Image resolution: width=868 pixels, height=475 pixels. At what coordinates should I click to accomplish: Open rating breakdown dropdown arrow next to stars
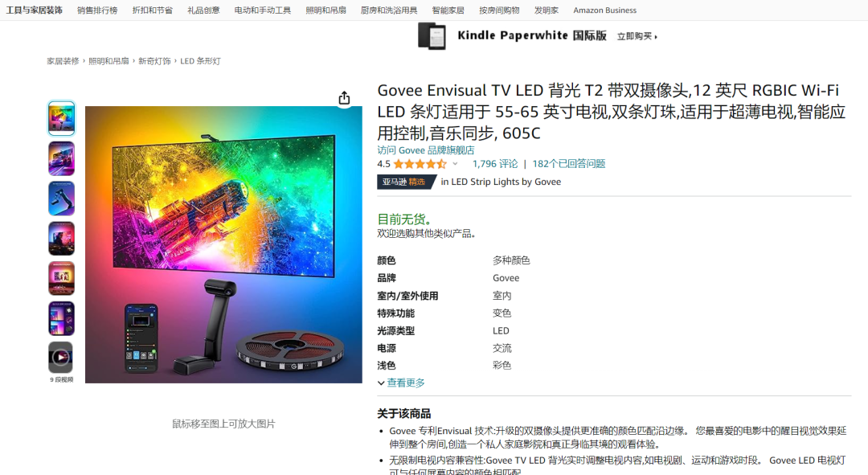[455, 164]
